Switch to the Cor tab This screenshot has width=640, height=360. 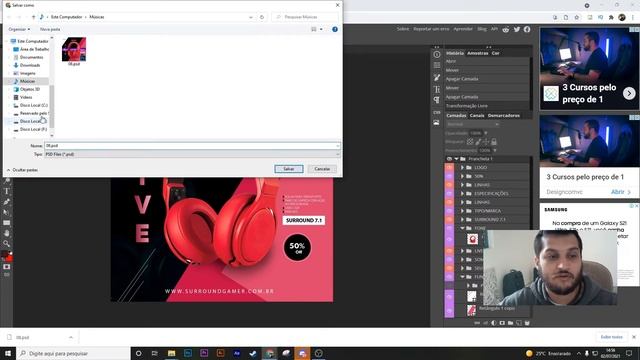click(496, 53)
